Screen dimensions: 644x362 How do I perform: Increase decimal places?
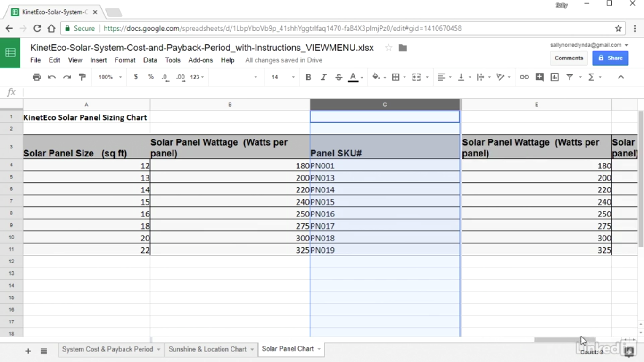pos(181,77)
